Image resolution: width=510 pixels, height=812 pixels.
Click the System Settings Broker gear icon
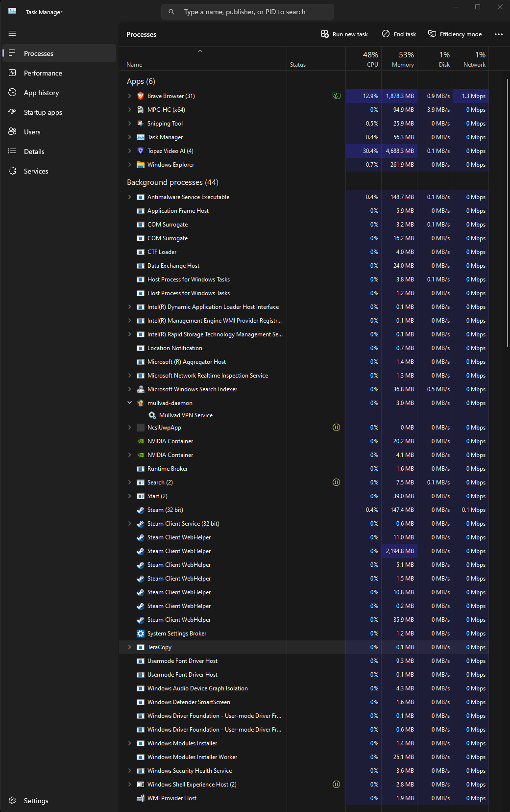pos(141,634)
